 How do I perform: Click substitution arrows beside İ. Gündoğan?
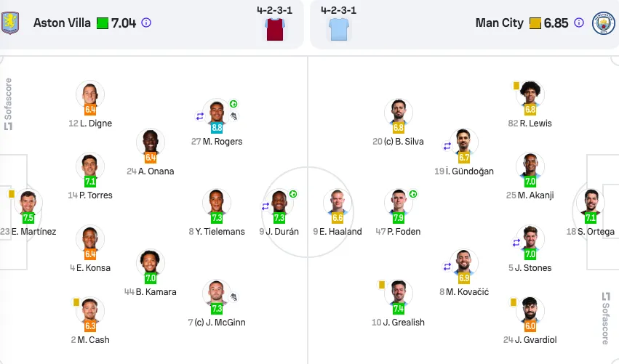point(447,146)
